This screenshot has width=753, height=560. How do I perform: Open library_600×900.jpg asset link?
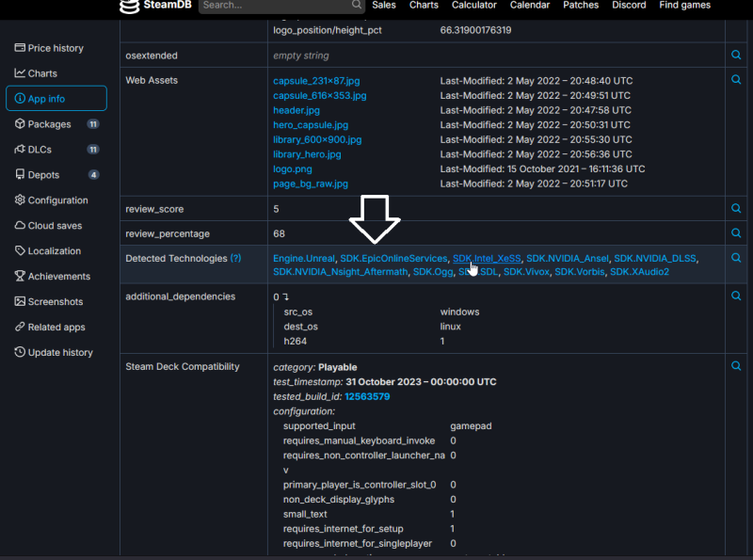(317, 139)
